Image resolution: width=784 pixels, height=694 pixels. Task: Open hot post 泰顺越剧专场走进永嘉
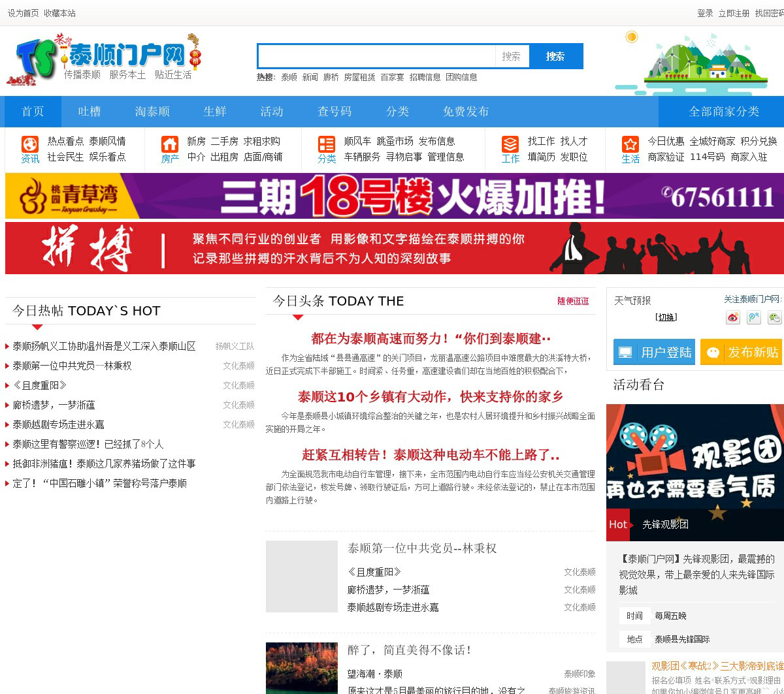tap(58, 424)
